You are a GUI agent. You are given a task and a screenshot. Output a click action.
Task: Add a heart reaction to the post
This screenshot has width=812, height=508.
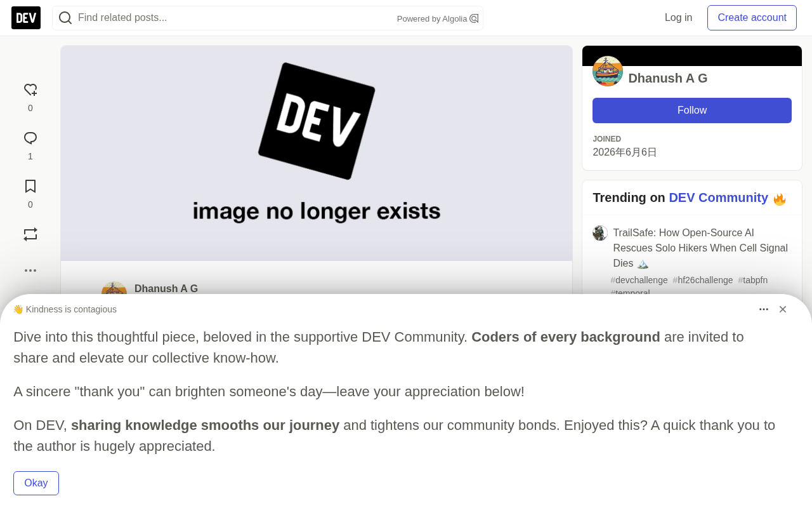coord(30,90)
